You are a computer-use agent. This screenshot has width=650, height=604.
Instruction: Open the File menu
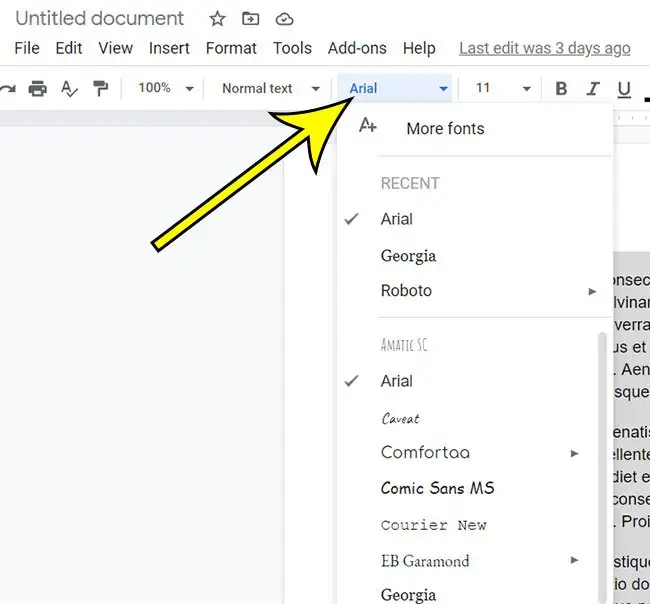click(x=27, y=48)
